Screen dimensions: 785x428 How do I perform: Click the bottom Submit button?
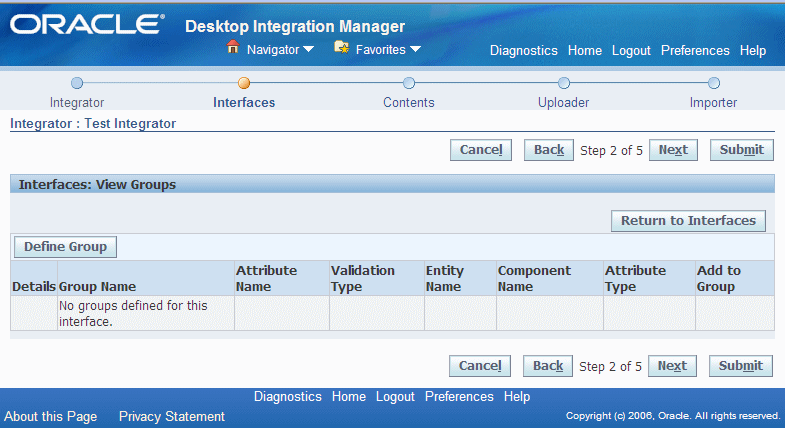pos(740,366)
